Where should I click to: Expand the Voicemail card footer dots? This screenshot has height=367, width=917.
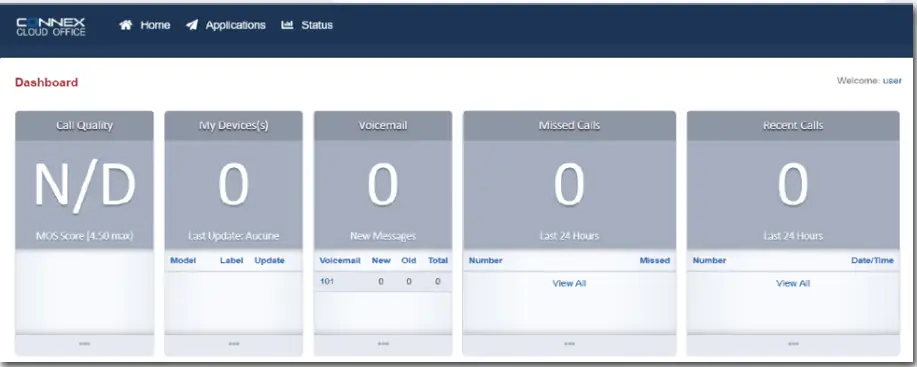[383, 344]
